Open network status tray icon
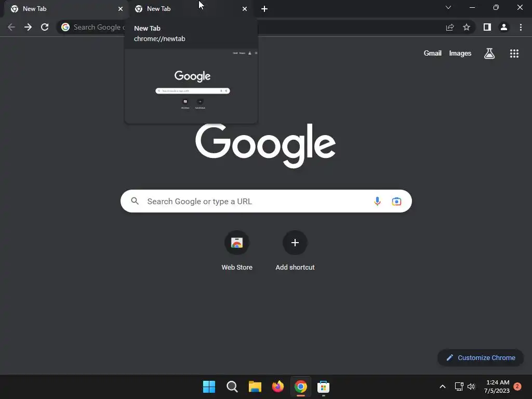 click(x=459, y=387)
